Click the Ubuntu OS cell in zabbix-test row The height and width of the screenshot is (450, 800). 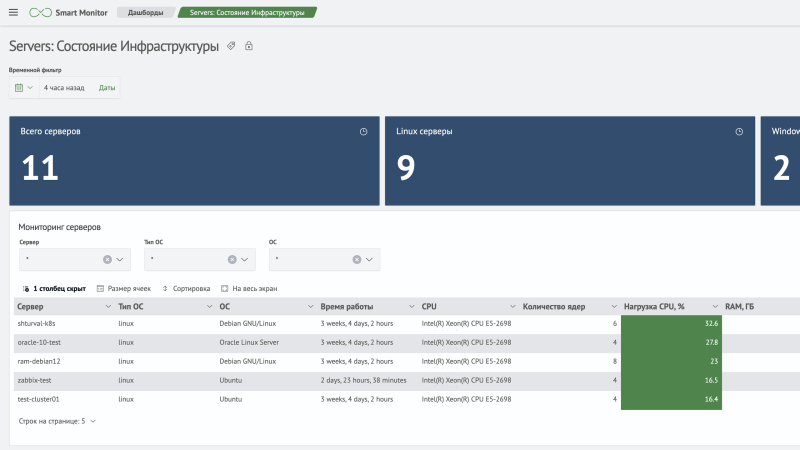231,380
